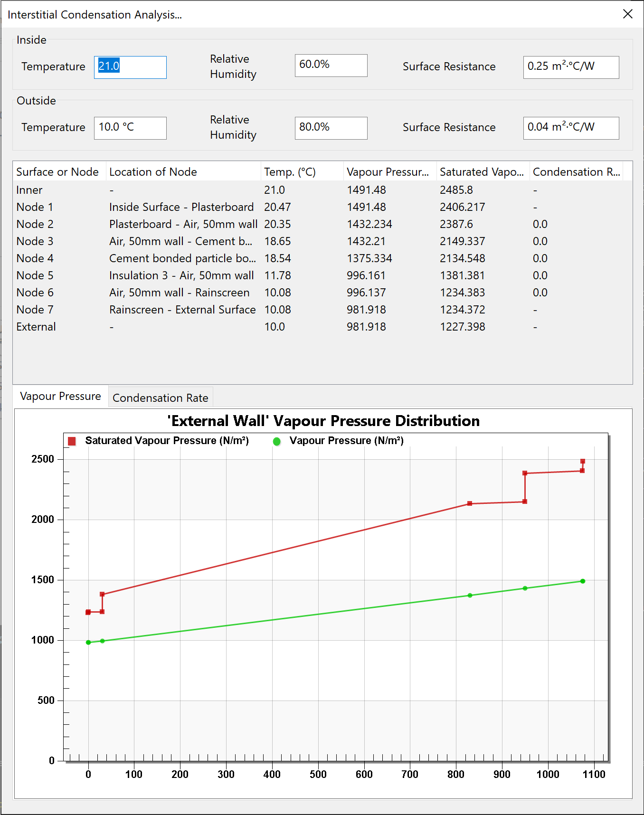Click 'Insulation 3 - Air, 50mm wall' cell
Screen dimensions: 644x815
181,275
